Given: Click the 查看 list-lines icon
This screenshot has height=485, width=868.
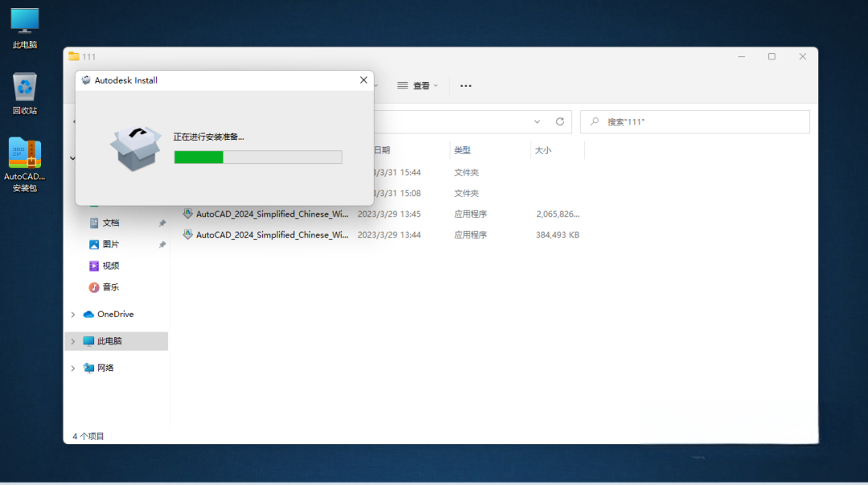Looking at the screenshot, I should [x=403, y=86].
